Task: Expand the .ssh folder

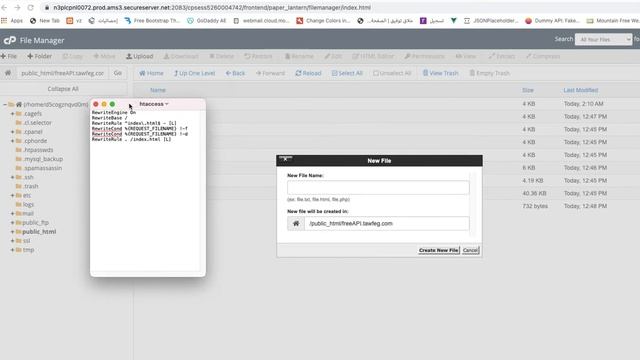Action: tap(12, 177)
